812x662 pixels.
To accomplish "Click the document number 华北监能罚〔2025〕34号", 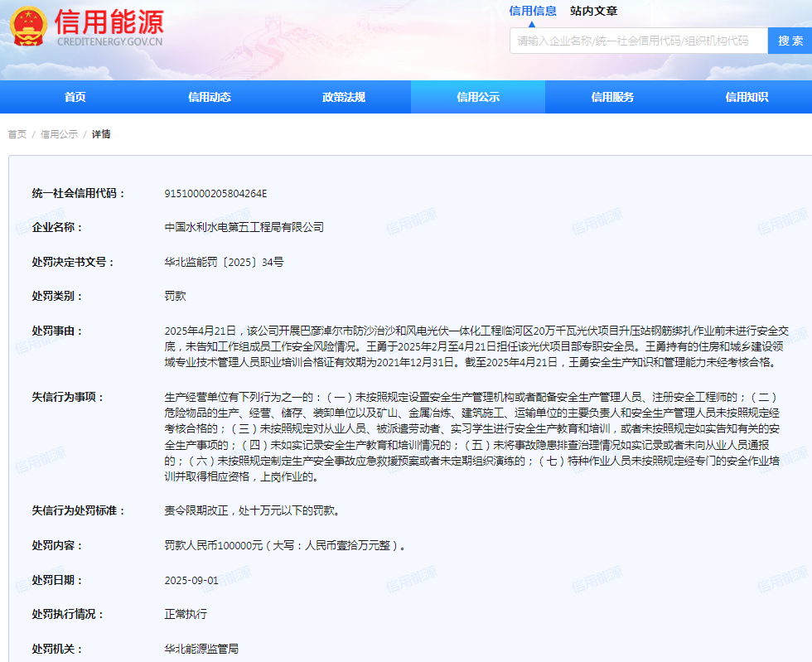I will pyautogui.click(x=224, y=262).
